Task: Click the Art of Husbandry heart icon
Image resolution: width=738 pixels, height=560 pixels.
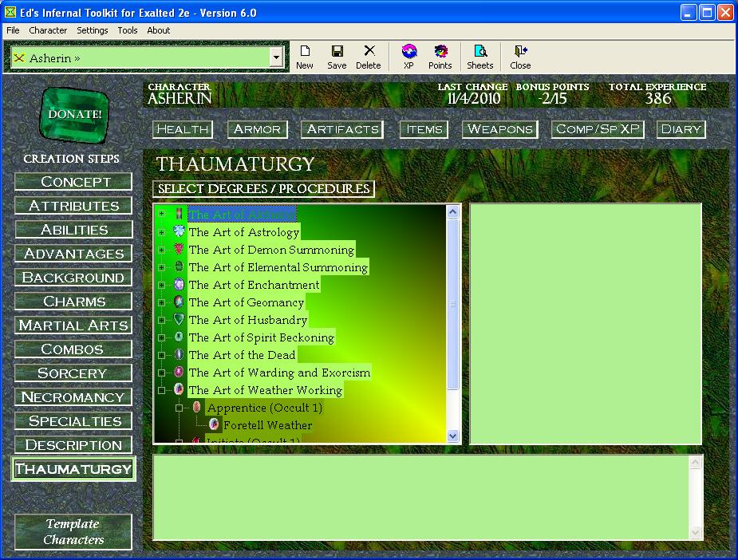Action: tap(179, 320)
